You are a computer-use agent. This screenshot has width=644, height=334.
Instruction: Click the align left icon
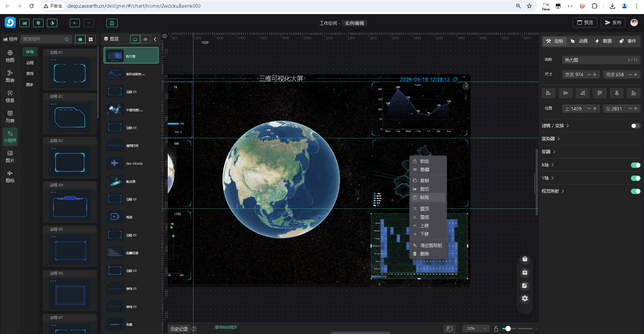[x=548, y=93]
